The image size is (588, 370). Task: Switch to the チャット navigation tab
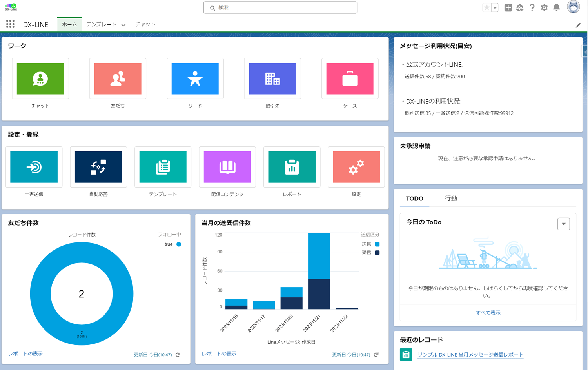[145, 24]
